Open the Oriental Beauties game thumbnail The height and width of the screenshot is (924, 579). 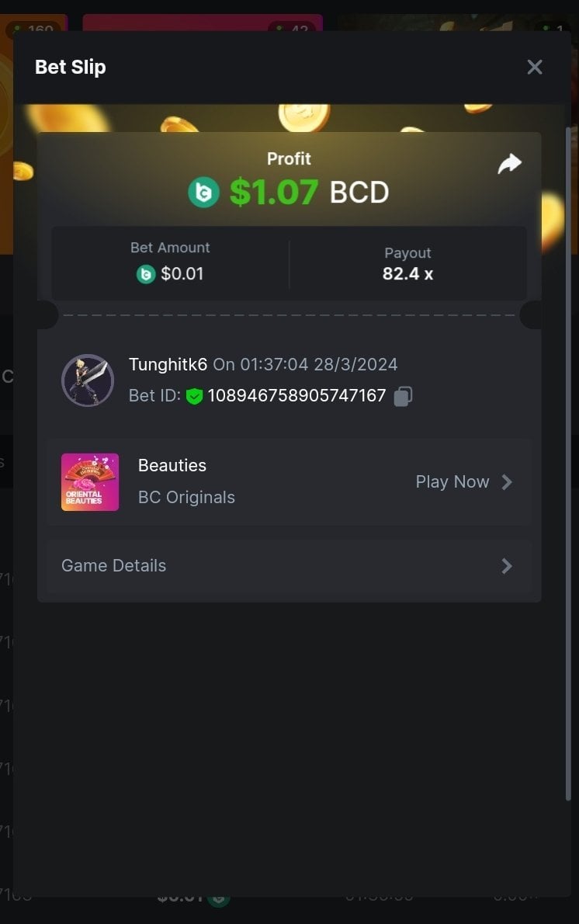pos(90,482)
